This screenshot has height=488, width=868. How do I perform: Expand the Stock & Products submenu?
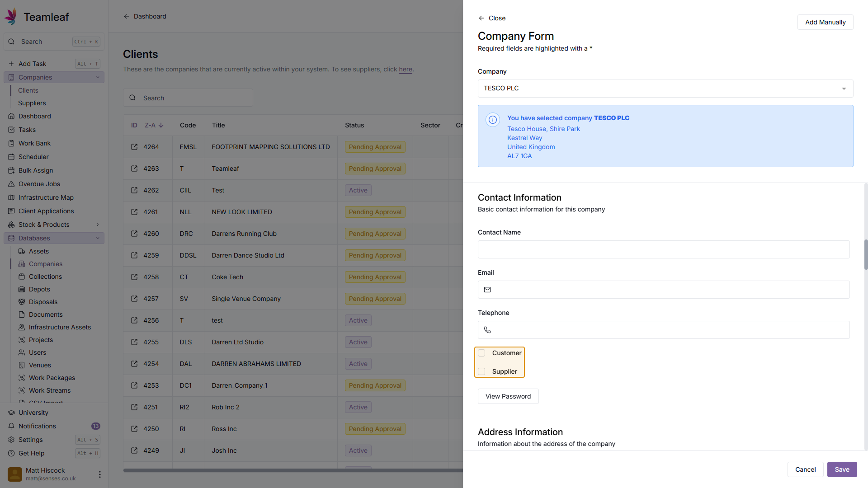pyautogui.click(x=97, y=225)
